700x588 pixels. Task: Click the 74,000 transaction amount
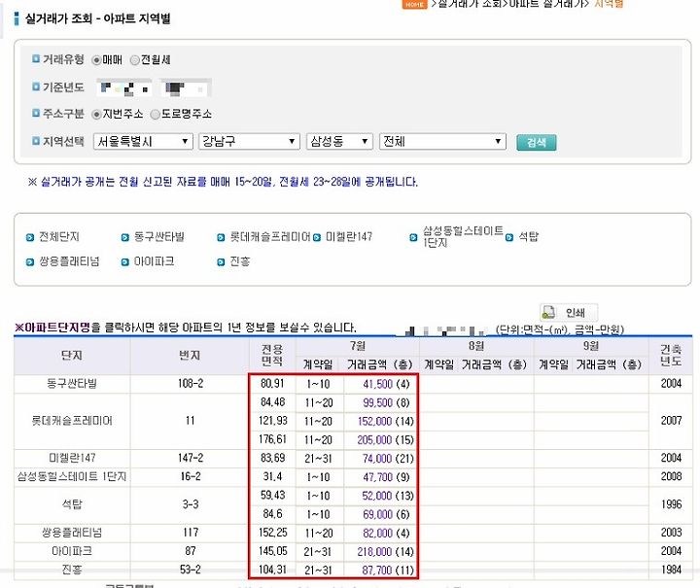click(377, 459)
